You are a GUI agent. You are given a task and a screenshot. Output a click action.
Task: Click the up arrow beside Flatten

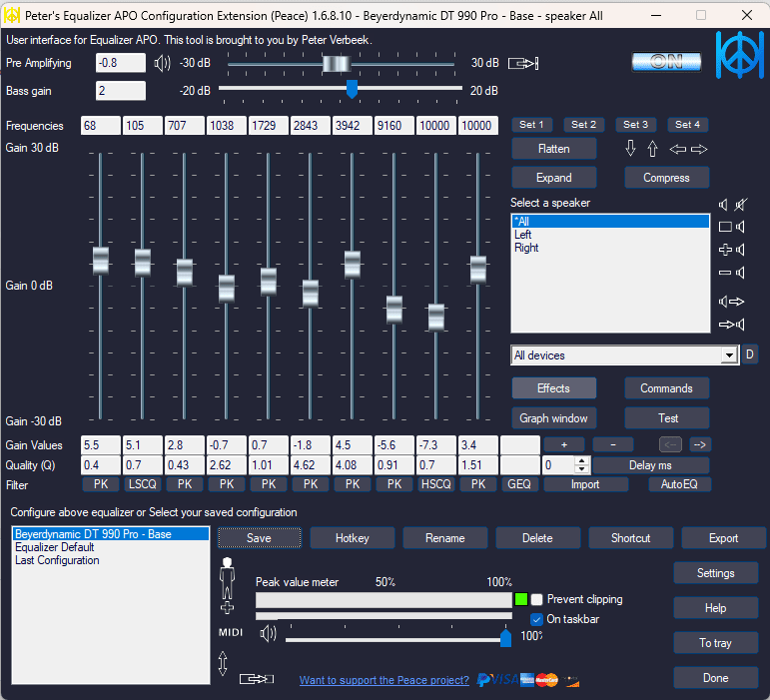pyautogui.click(x=652, y=148)
